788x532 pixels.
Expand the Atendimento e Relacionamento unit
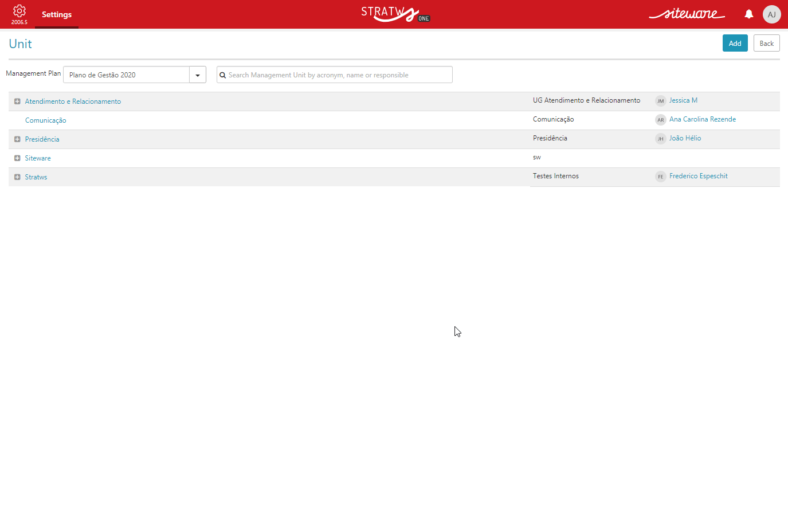pos(17,101)
